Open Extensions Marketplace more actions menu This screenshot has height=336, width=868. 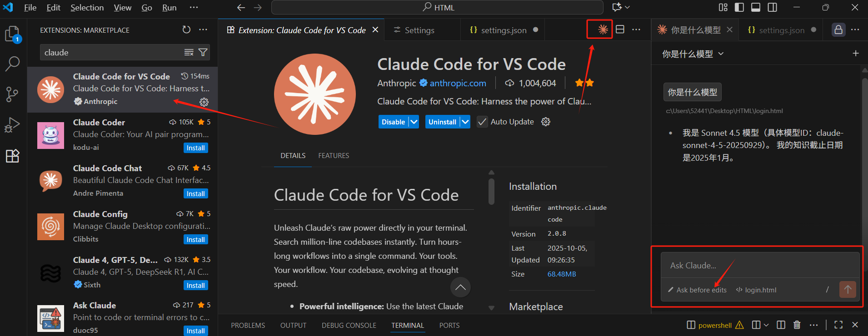(x=203, y=30)
